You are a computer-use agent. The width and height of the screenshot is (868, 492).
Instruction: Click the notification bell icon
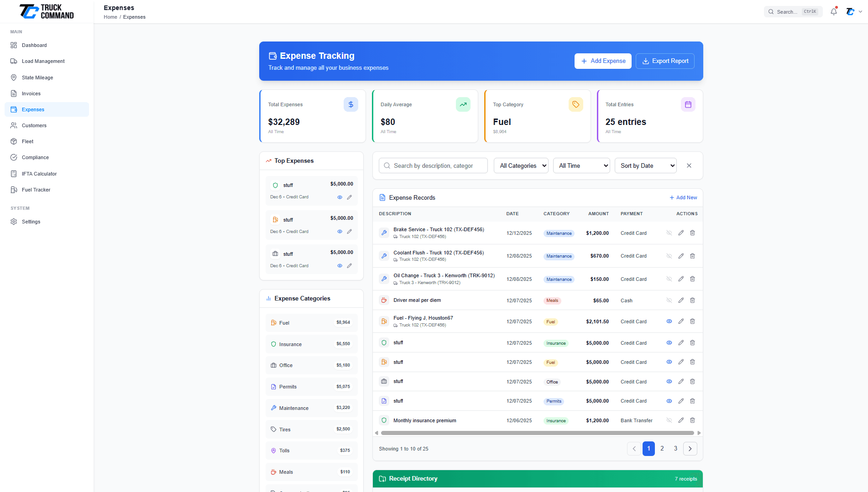[833, 11]
